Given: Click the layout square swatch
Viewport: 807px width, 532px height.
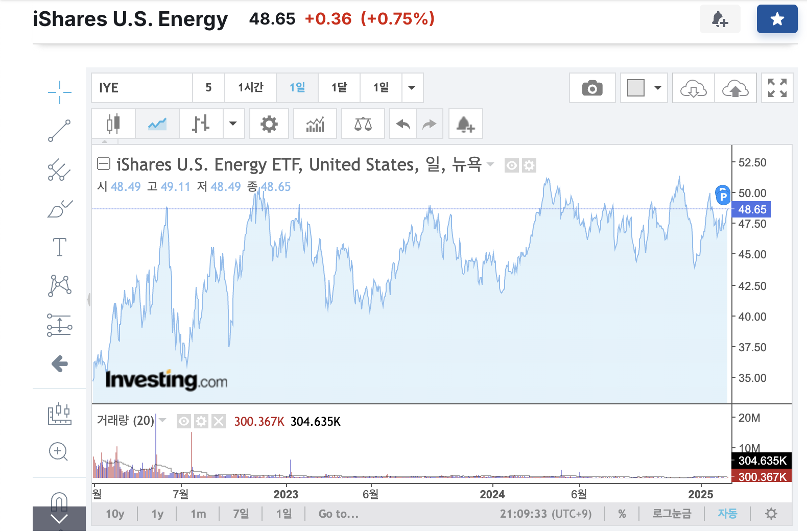Looking at the screenshot, I should pos(636,88).
